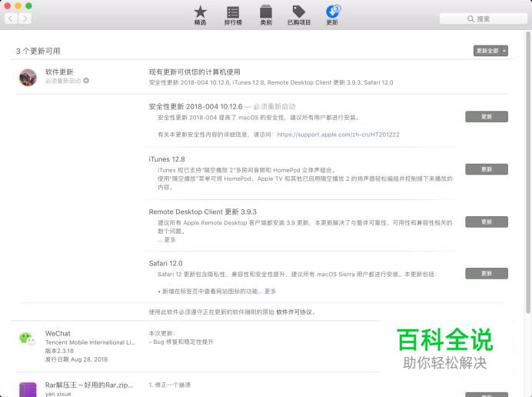Click the macOS Sierra software update icon

pyautogui.click(x=28, y=78)
